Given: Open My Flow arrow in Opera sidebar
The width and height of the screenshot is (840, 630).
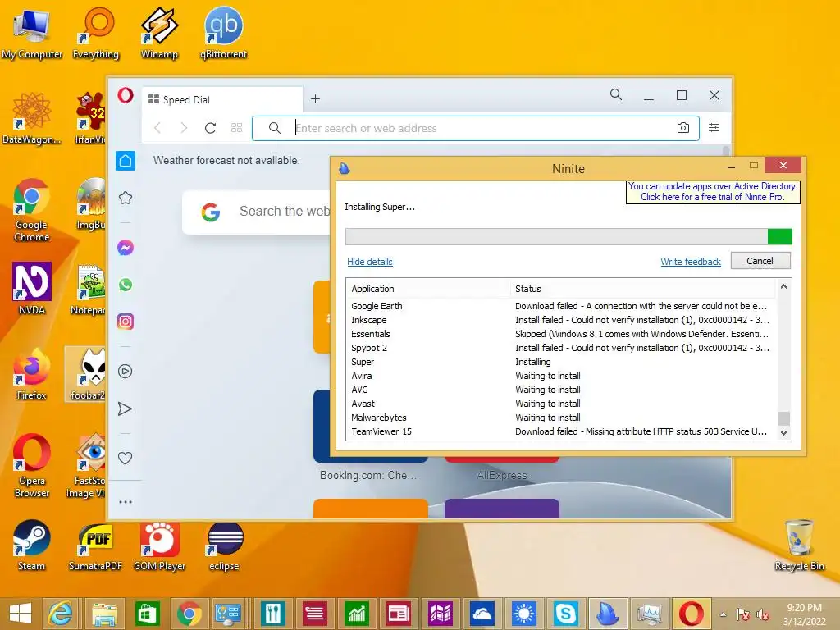Looking at the screenshot, I should pos(125,409).
